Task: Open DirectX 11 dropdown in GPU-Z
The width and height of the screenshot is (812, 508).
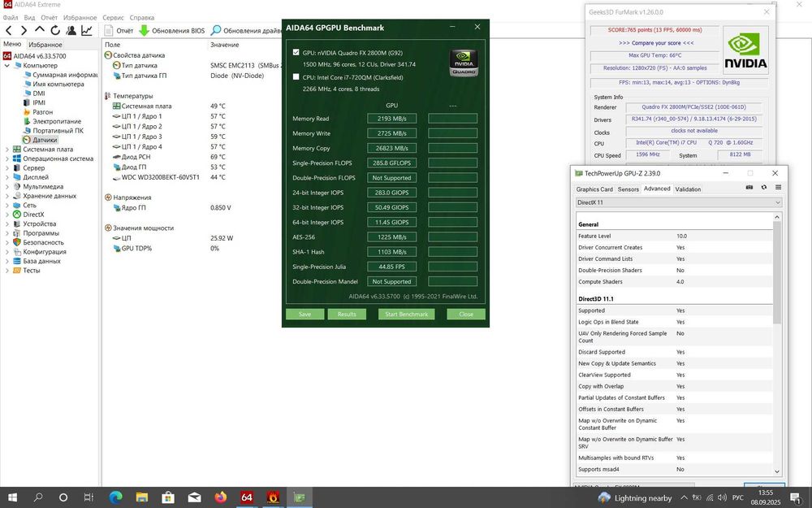Action: click(678, 202)
